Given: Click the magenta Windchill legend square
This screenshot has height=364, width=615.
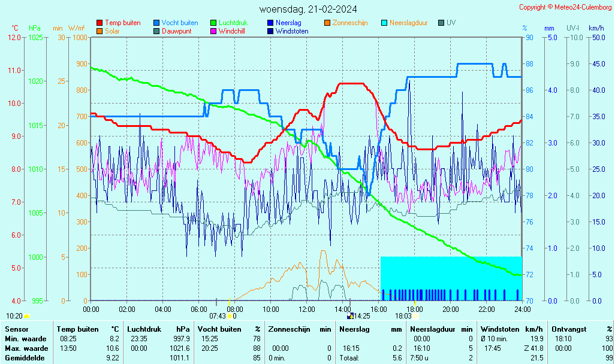Looking at the screenshot, I should [x=213, y=31].
